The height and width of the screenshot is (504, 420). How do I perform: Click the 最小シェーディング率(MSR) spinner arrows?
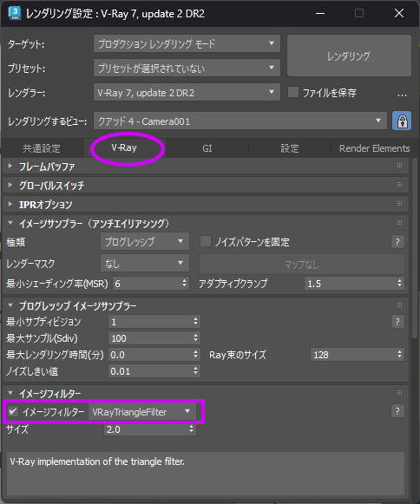pyautogui.click(x=184, y=283)
